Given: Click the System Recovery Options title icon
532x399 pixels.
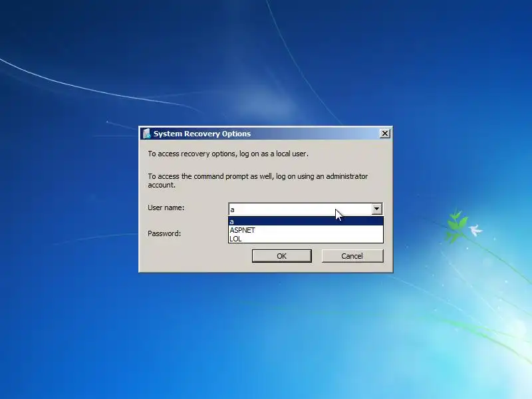Looking at the screenshot, I should click(x=146, y=134).
